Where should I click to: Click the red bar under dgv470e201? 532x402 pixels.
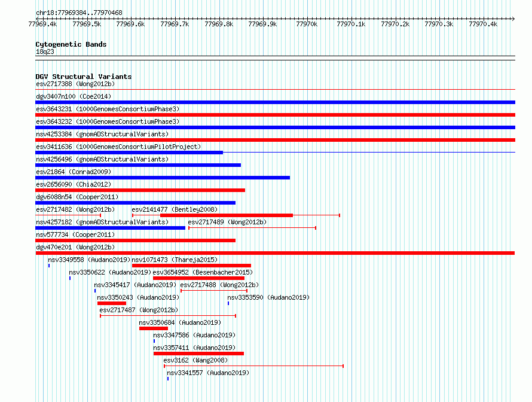click(275, 253)
